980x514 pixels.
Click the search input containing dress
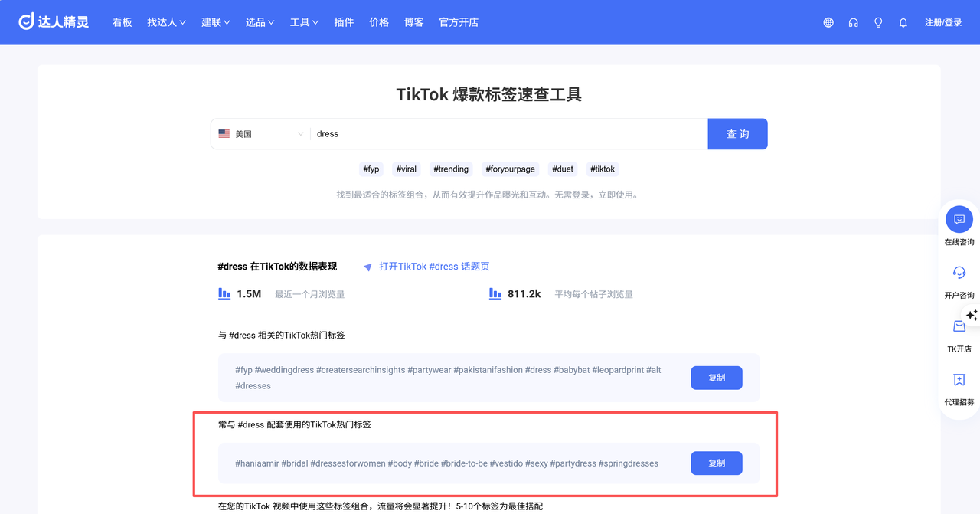pos(505,134)
